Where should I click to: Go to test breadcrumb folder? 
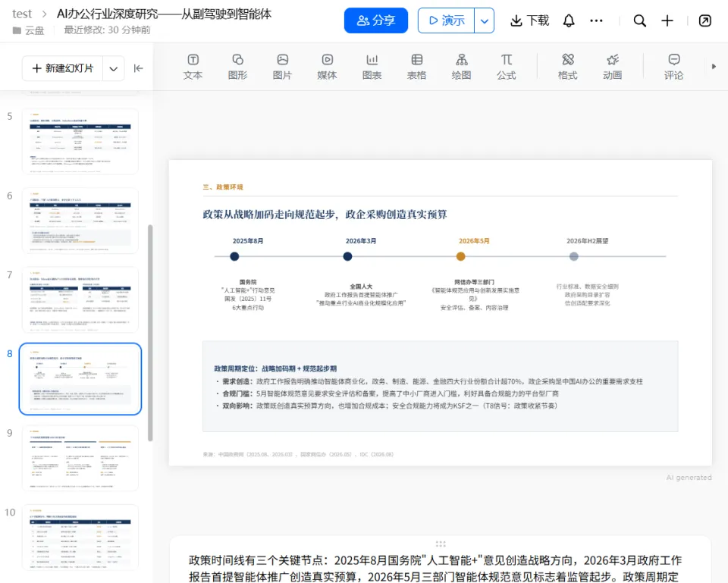(x=22, y=14)
